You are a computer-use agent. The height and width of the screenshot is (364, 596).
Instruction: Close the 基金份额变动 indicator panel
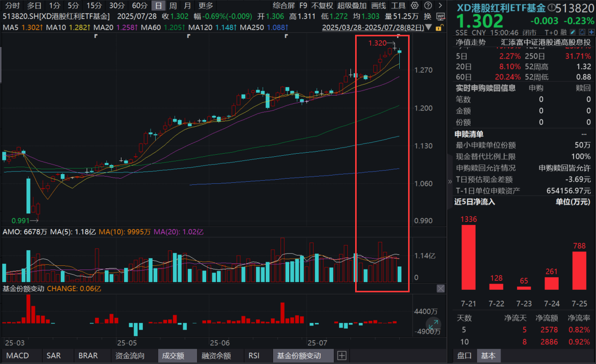[440, 288]
